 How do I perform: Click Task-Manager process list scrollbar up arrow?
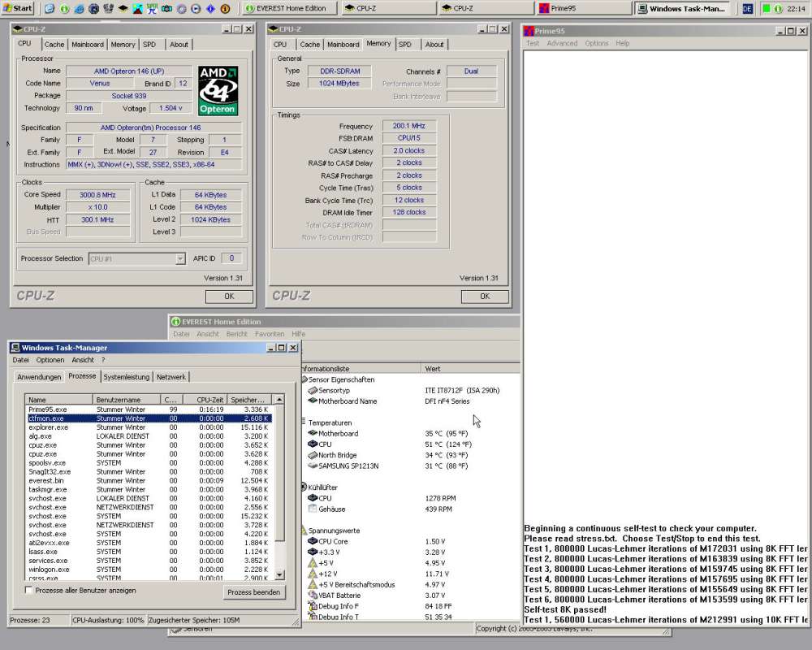(x=279, y=400)
